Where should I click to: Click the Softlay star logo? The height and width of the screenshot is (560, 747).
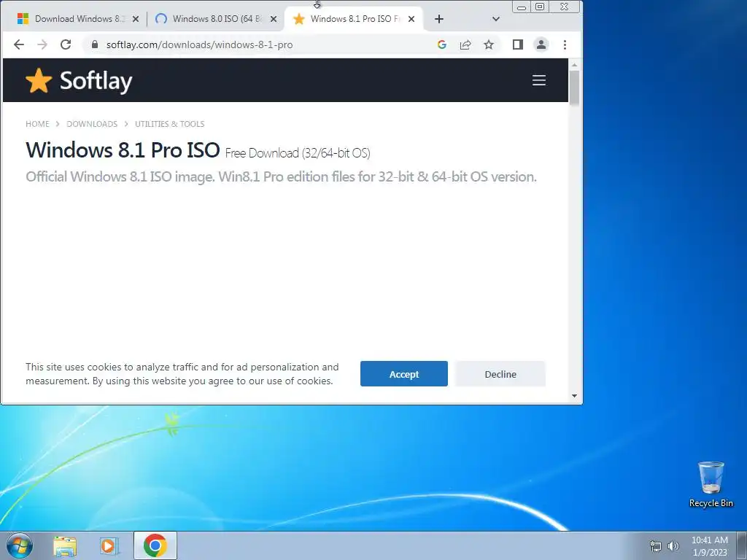pyautogui.click(x=39, y=80)
